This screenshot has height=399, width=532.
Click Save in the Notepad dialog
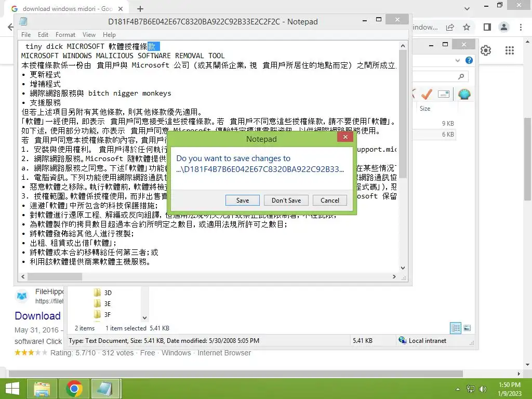click(242, 200)
